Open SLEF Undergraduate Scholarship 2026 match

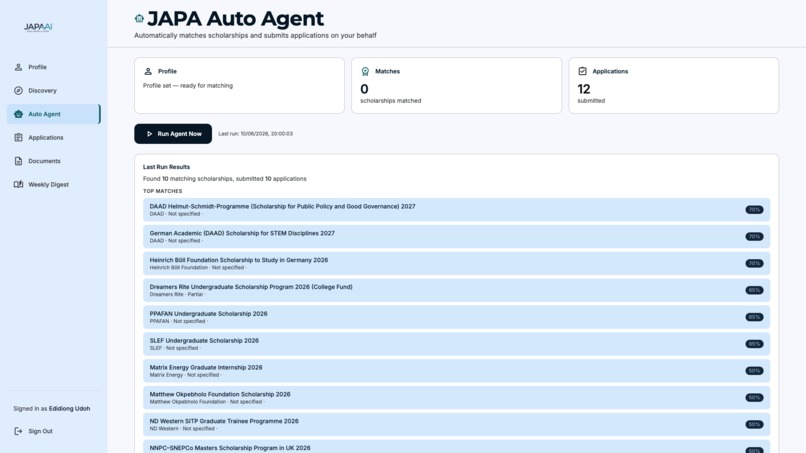point(456,344)
